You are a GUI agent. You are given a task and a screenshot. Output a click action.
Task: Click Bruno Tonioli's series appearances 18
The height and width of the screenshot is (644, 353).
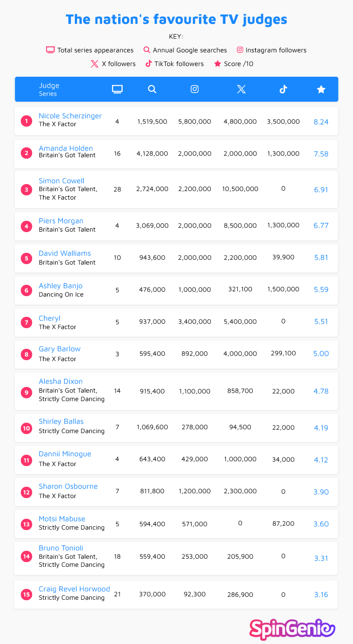point(117,556)
